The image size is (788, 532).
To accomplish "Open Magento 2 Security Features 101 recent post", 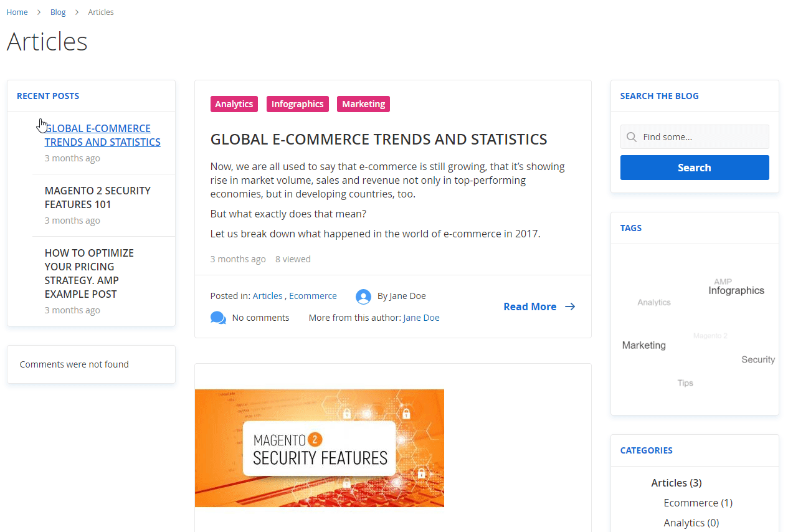I will click(98, 197).
